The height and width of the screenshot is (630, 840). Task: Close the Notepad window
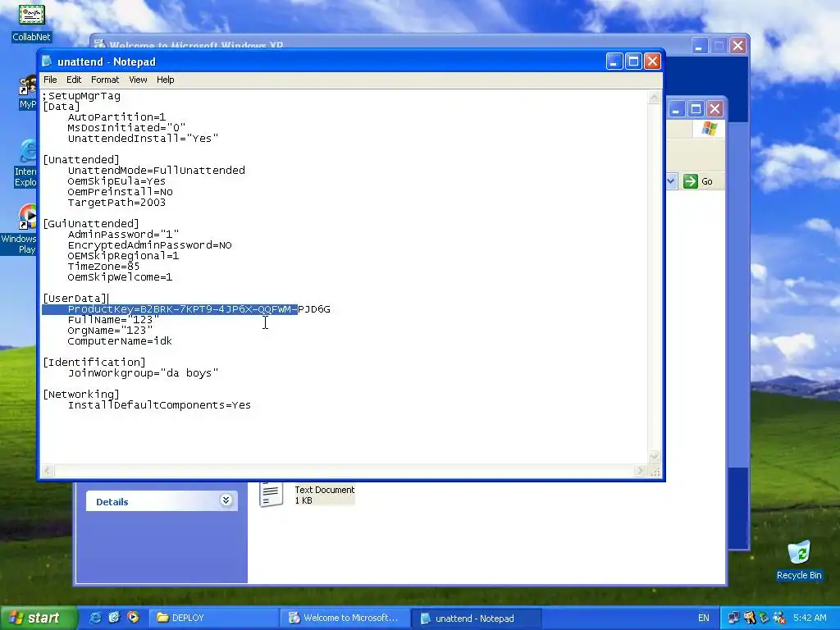coord(652,61)
